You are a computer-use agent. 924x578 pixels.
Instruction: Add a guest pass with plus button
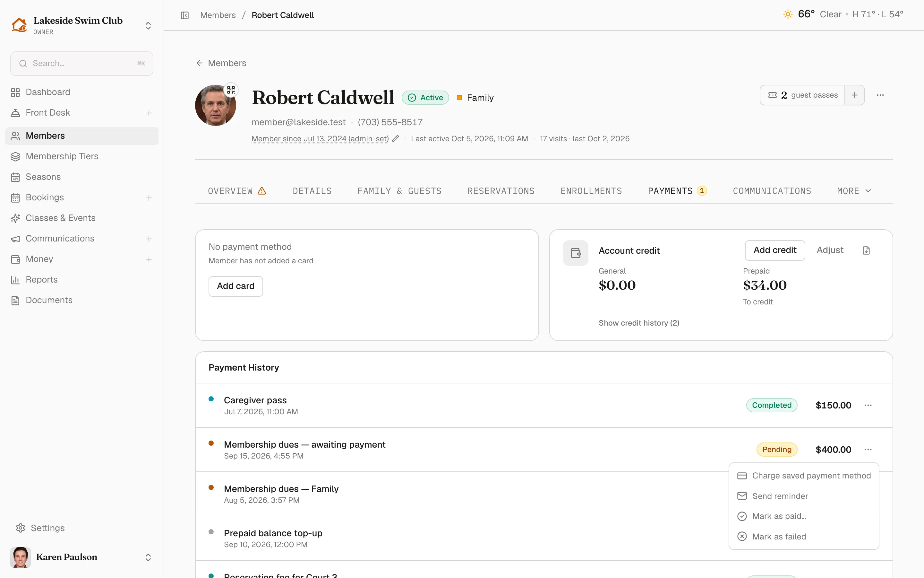coord(854,95)
